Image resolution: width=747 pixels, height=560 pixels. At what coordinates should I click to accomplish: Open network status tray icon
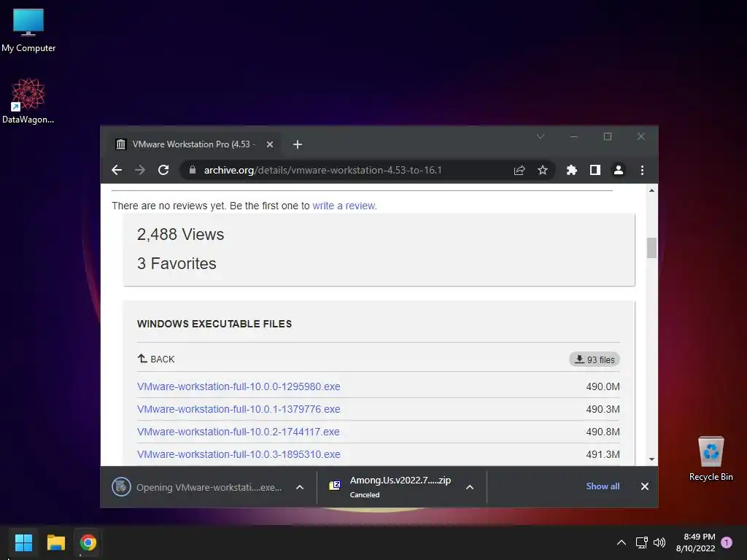coord(641,542)
